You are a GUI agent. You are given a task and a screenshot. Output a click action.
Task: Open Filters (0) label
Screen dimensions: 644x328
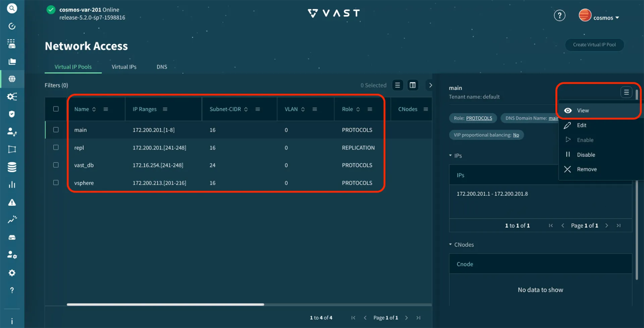pos(56,85)
